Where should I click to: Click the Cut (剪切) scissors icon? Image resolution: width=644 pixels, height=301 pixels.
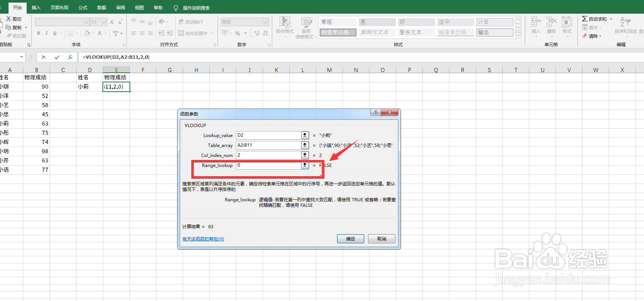[x=9, y=19]
